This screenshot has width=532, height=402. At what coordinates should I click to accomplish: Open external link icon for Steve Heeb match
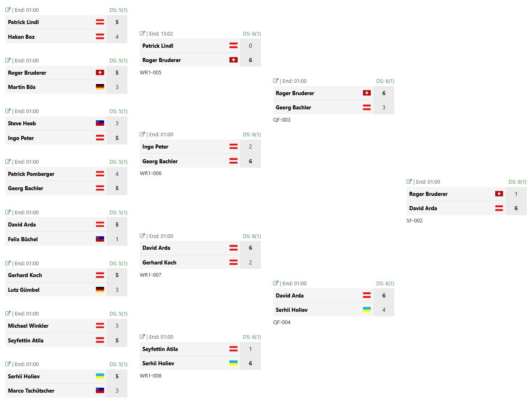[x=8, y=111]
